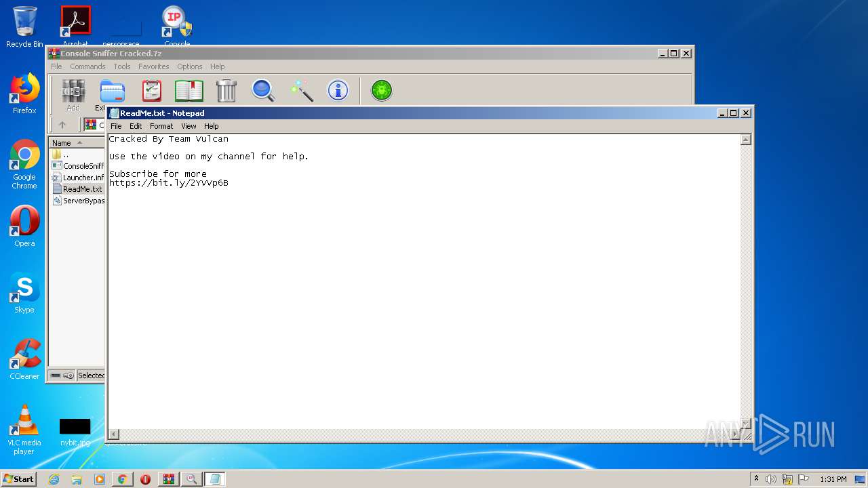This screenshot has height=488, width=868.
Task: Launch Google Chrome from desktop
Action: [x=24, y=164]
